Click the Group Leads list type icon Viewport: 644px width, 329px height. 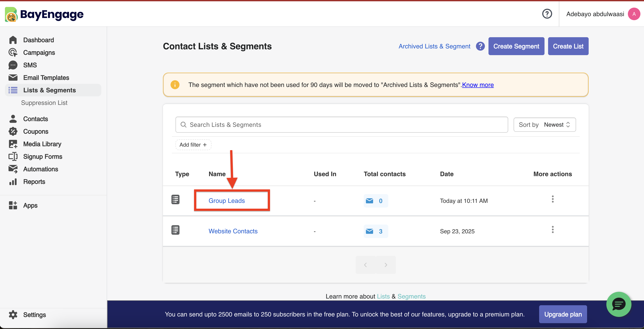pos(175,200)
